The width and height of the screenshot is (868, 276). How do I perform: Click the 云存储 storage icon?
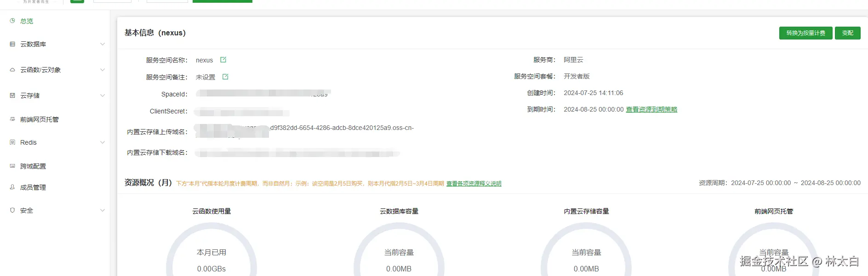[12, 96]
